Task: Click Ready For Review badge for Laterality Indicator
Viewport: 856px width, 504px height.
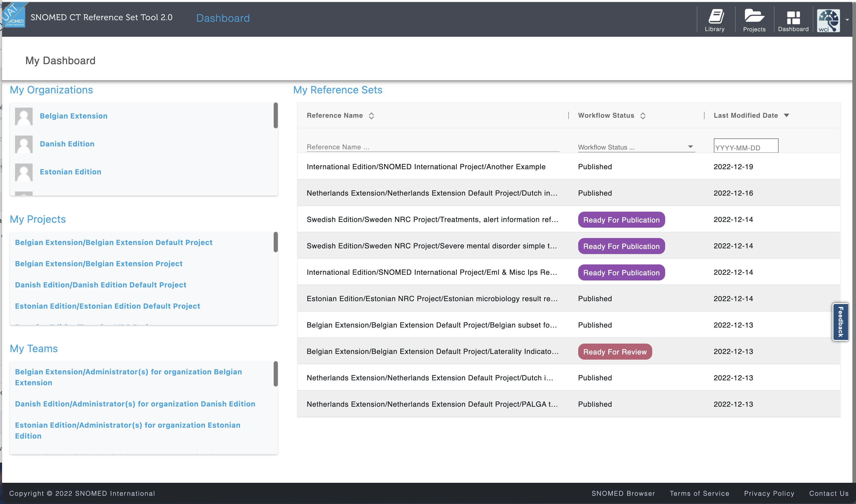Action: tap(615, 352)
